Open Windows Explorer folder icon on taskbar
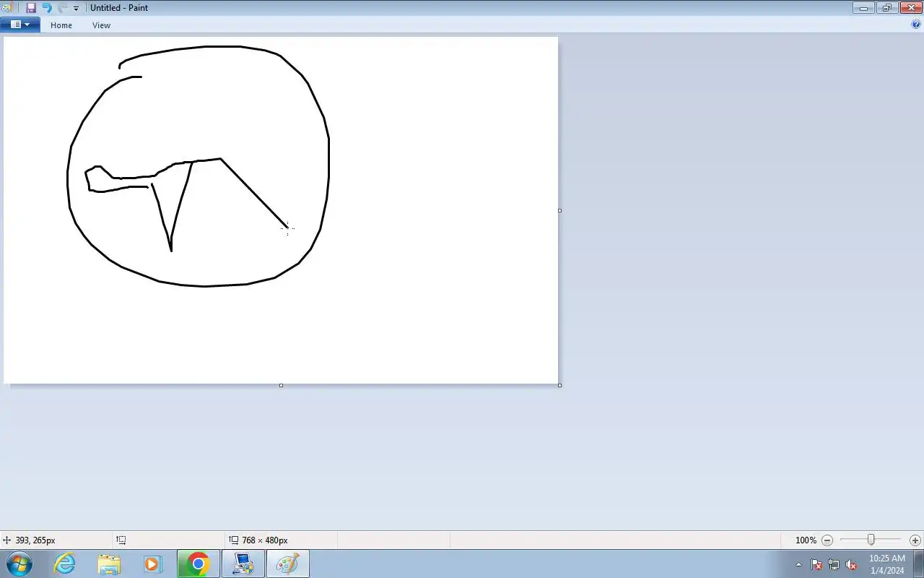This screenshot has height=578, width=924. pos(109,564)
